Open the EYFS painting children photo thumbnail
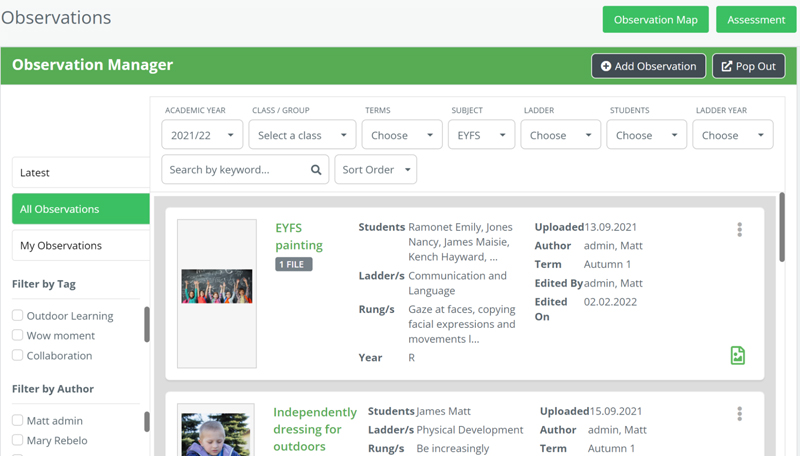The height and width of the screenshot is (456, 800). click(x=217, y=286)
